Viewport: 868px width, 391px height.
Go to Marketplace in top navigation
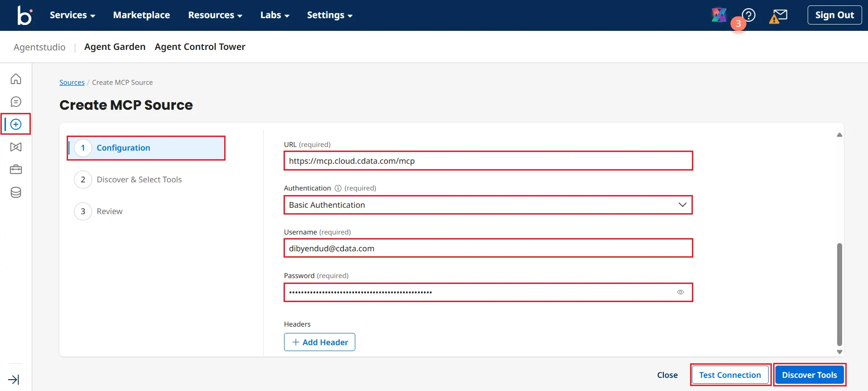pos(142,15)
